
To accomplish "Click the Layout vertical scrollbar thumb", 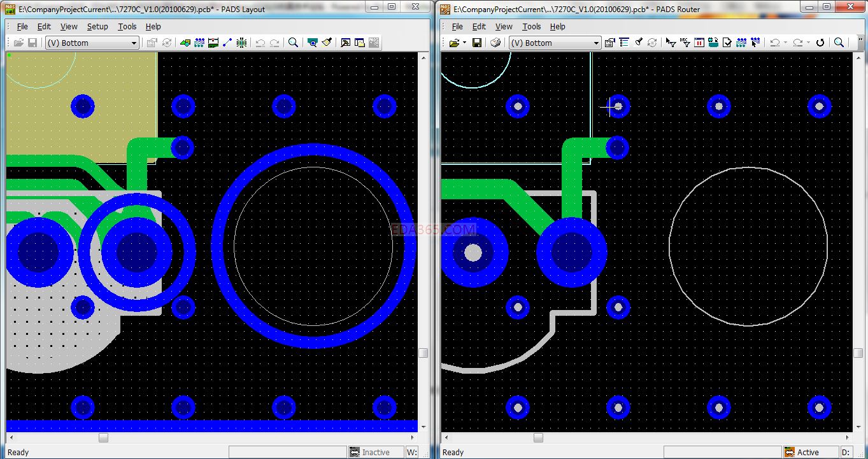I will 423,353.
